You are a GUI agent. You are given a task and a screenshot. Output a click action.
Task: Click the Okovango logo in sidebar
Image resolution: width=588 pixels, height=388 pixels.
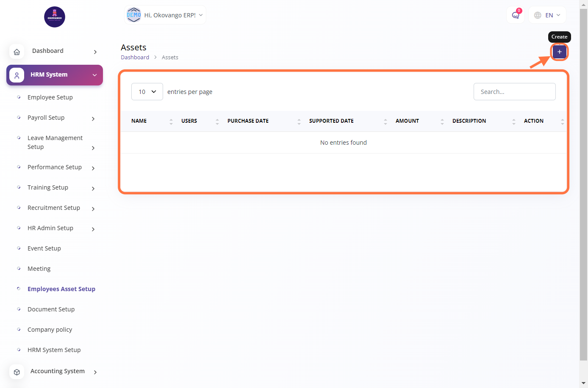click(55, 17)
